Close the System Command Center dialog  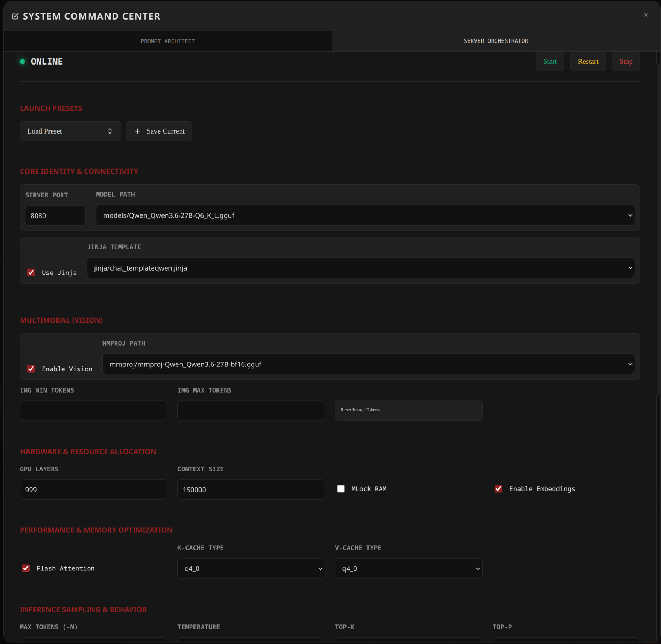click(646, 15)
